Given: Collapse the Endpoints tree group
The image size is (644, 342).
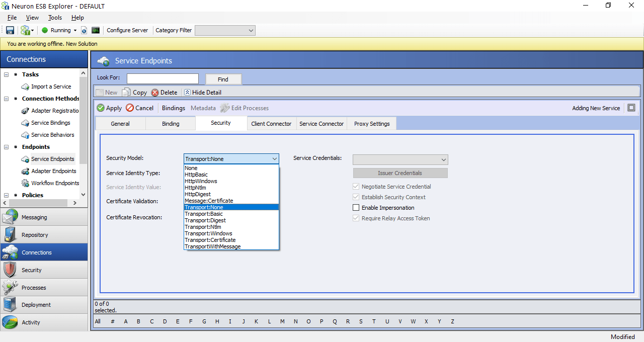Looking at the screenshot, I should [x=7, y=147].
